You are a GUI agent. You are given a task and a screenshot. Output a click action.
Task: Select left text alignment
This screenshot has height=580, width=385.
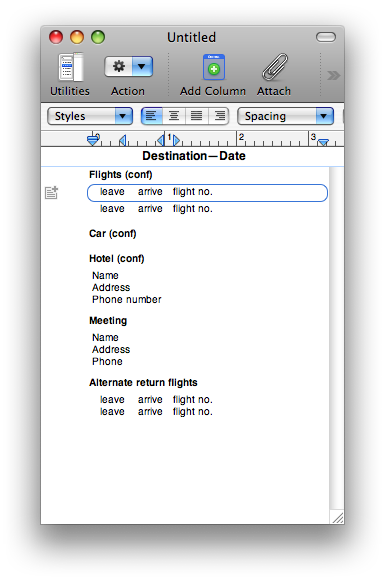152,116
